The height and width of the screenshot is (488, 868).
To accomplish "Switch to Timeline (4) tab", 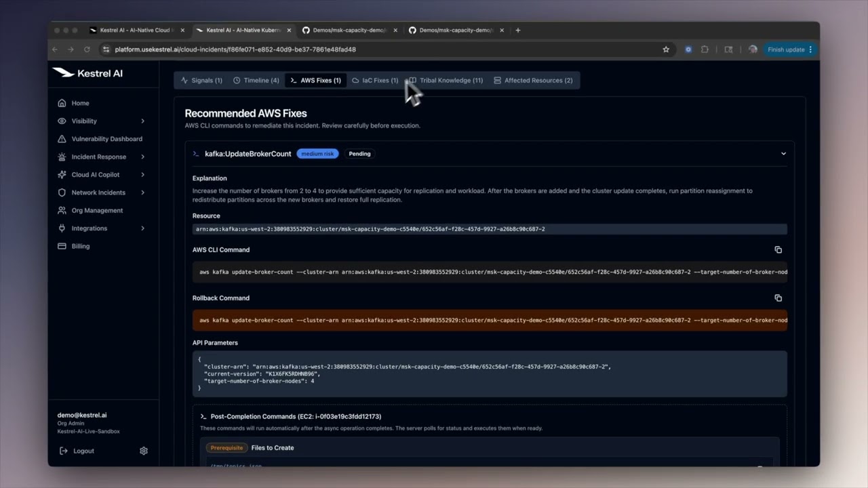I will [256, 80].
